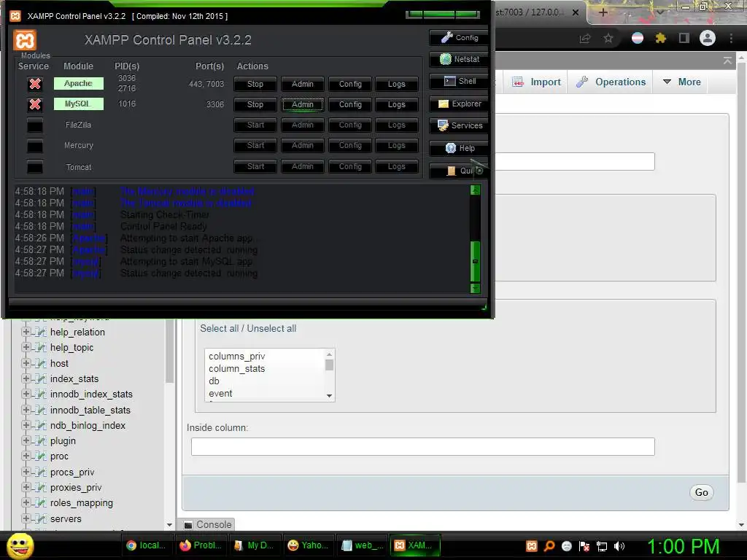Launch the Shell terminal button

click(x=459, y=81)
